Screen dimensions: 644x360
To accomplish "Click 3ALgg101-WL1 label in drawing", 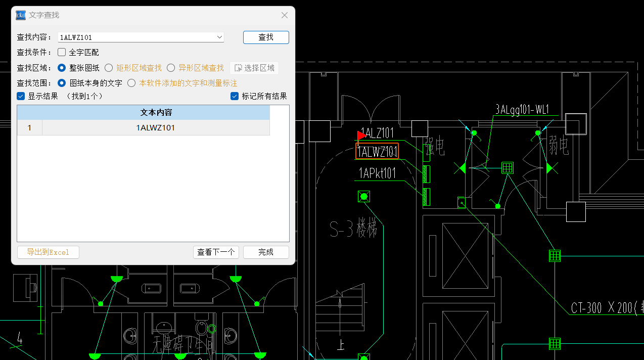I will (x=522, y=110).
